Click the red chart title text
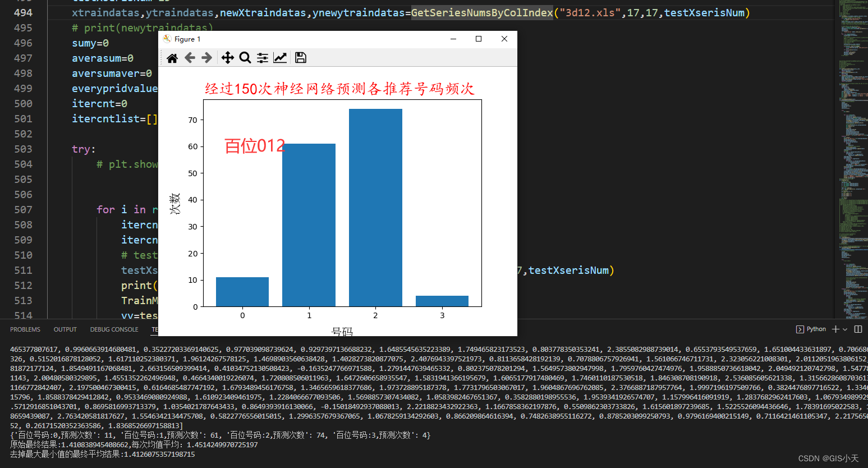This screenshot has height=468, width=868. pyautogui.click(x=339, y=89)
